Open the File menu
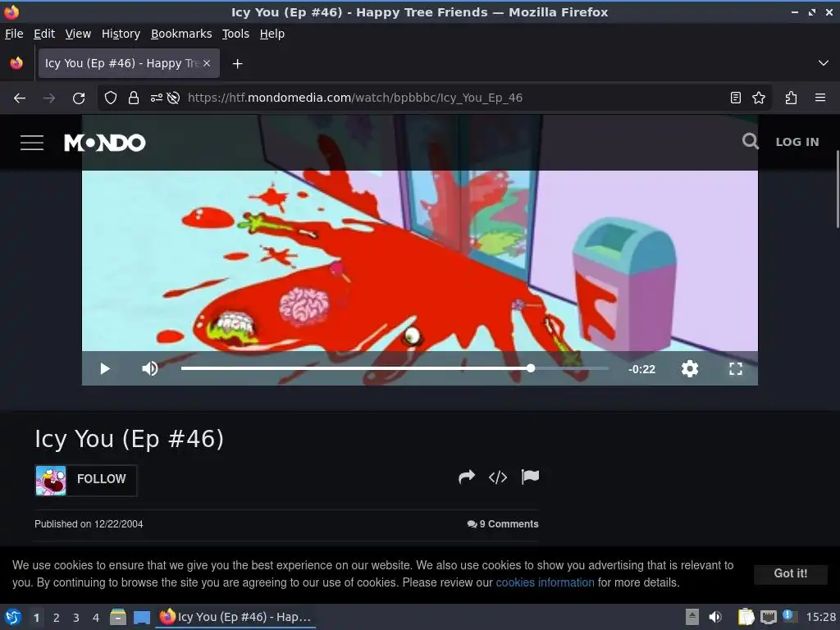Screen dimensions: 840x630 pos(14,34)
